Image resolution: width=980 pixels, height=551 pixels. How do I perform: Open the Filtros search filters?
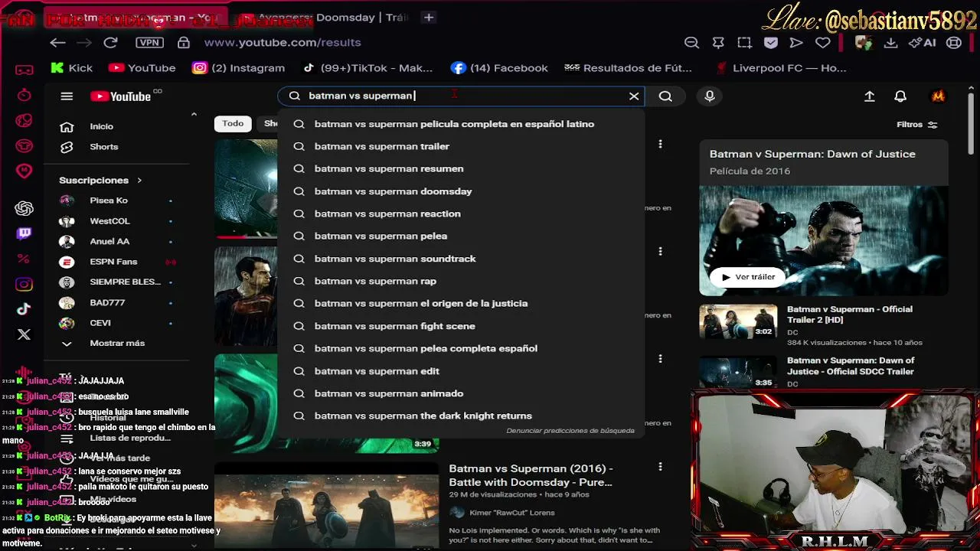click(917, 125)
